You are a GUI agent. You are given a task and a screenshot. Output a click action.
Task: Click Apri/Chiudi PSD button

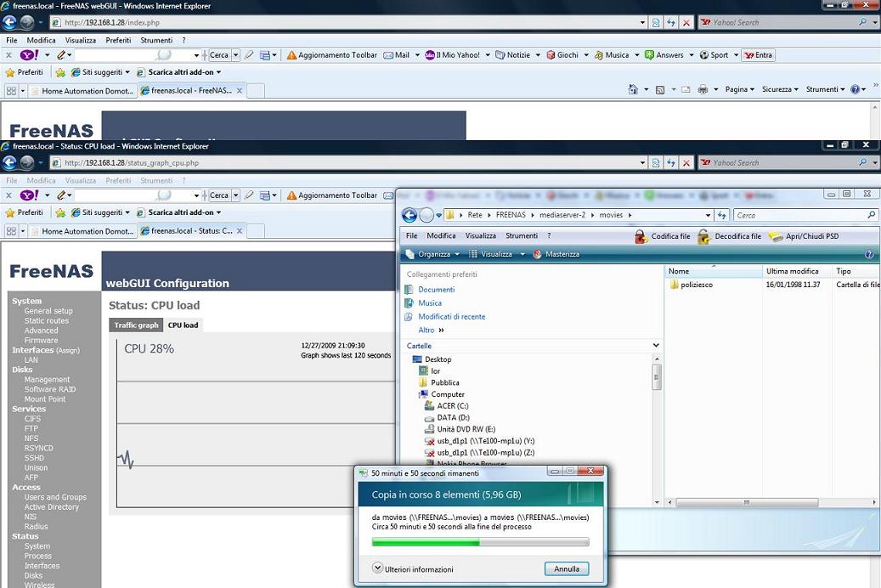coord(804,236)
